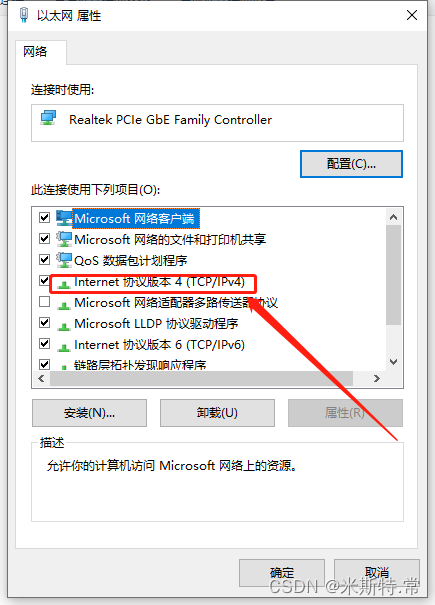This screenshot has width=435, height=605.
Task: Click the QoS 数据包计划程序 icon
Action: 64,260
